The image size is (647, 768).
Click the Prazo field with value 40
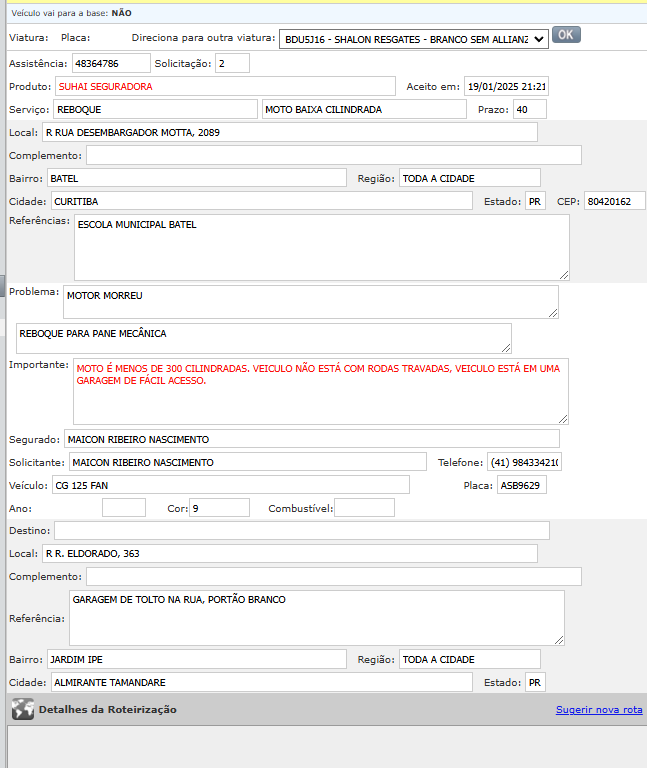coord(529,109)
